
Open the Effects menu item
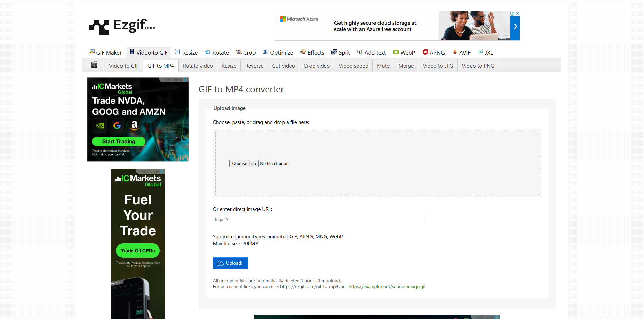click(312, 53)
